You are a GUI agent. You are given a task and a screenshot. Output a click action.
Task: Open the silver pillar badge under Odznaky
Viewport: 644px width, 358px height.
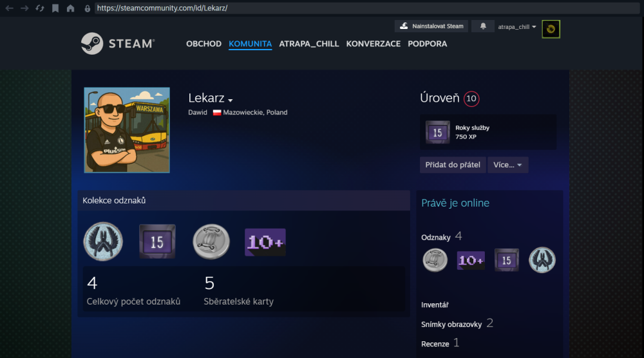coord(435,260)
